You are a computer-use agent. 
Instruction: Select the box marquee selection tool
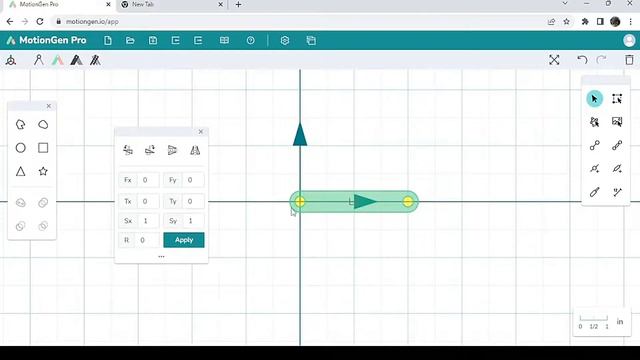coord(617,99)
